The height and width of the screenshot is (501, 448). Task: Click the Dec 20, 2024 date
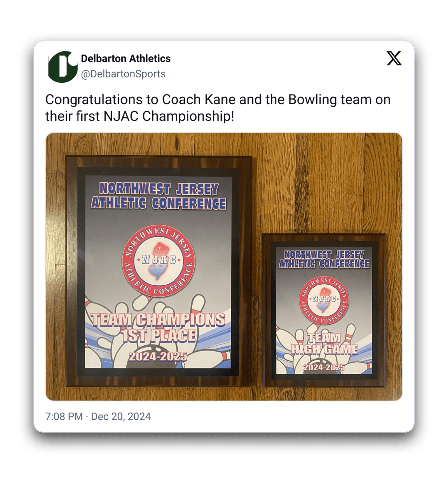pyautogui.click(x=121, y=417)
